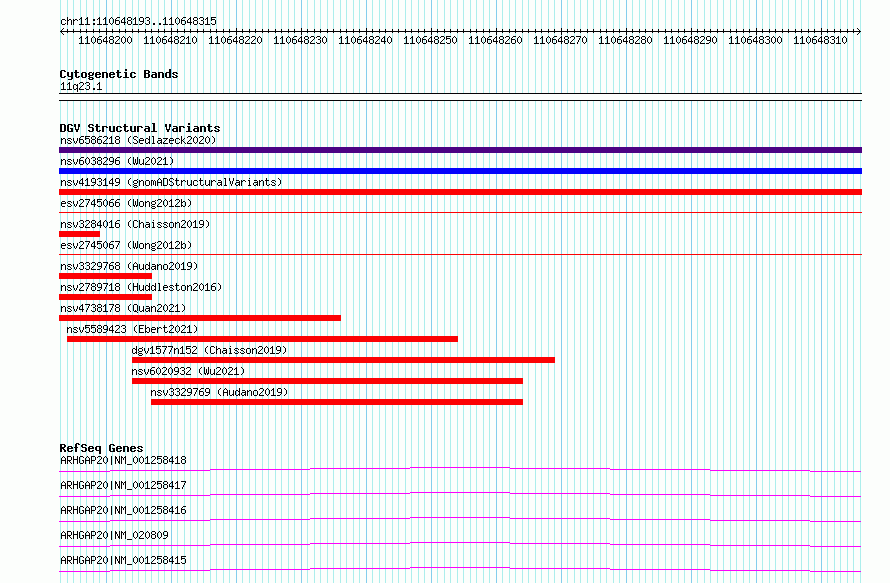Select the Cytogenetic Bands track title
The height and width of the screenshot is (583, 890).
(119, 74)
